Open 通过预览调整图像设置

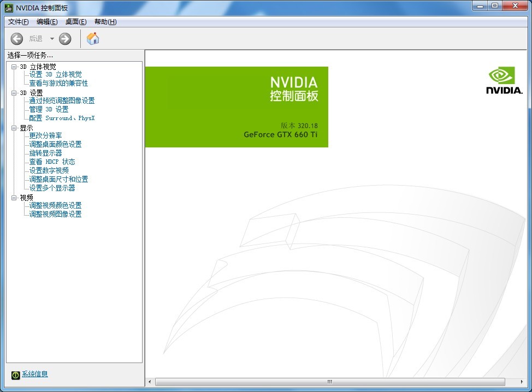pyautogui.click(x=62, y=100)
